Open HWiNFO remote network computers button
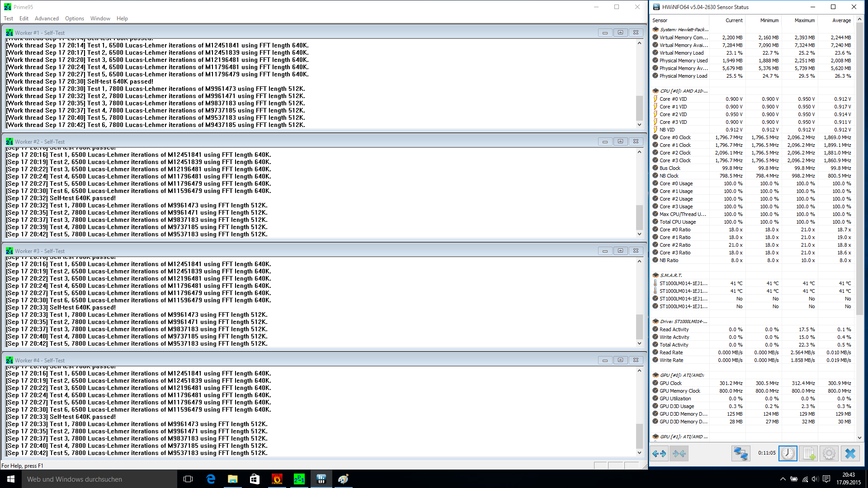Image resolution: width=868 pixels, height=488 pixels. 741,453
